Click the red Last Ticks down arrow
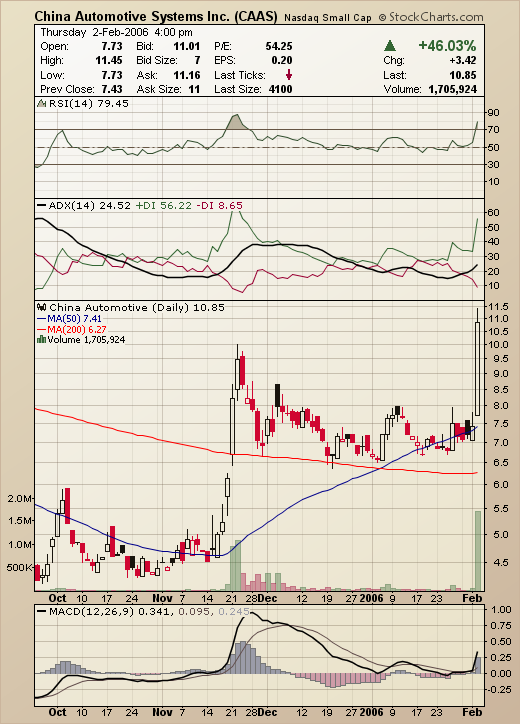520x724 pixels. (289, 75)
